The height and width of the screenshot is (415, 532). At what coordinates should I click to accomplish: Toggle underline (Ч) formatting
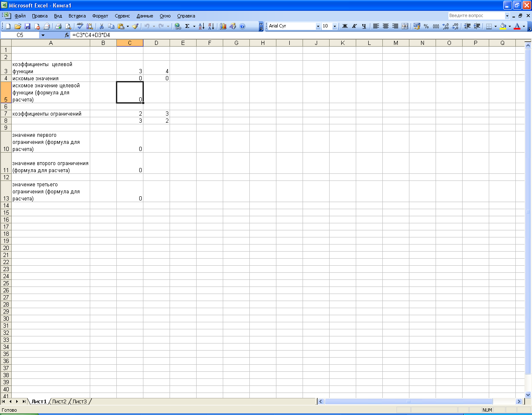(364, 26)
